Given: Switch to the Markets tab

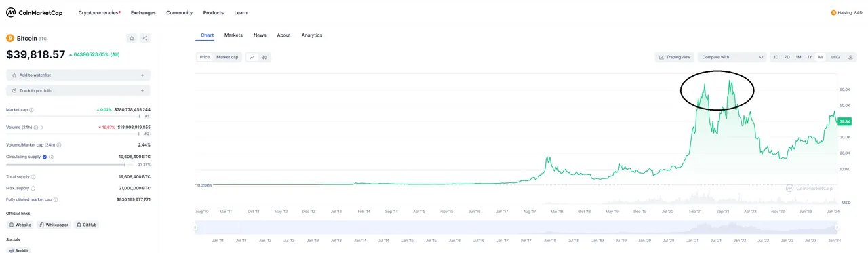Looking at the screenshot, I should click(x=233, y=35).
